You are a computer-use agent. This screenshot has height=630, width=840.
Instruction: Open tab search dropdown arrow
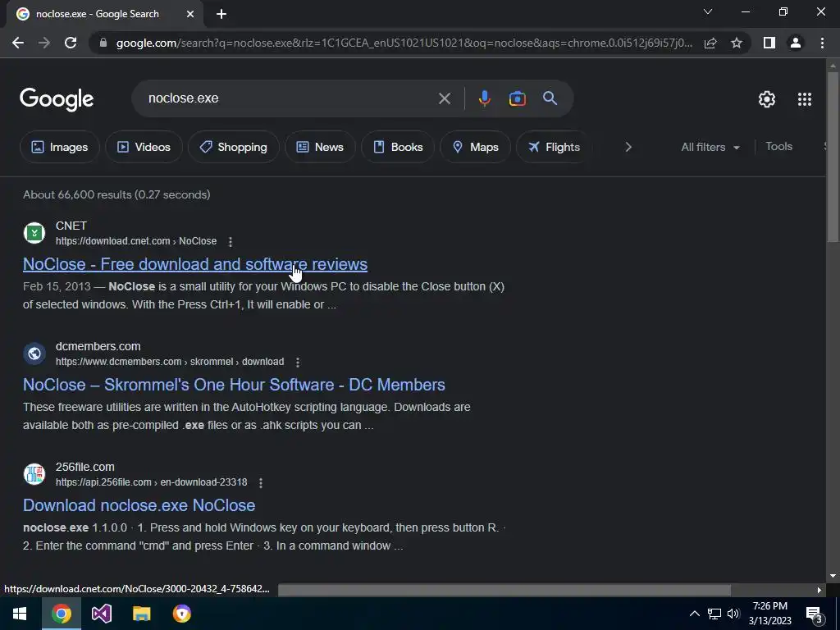708,11
